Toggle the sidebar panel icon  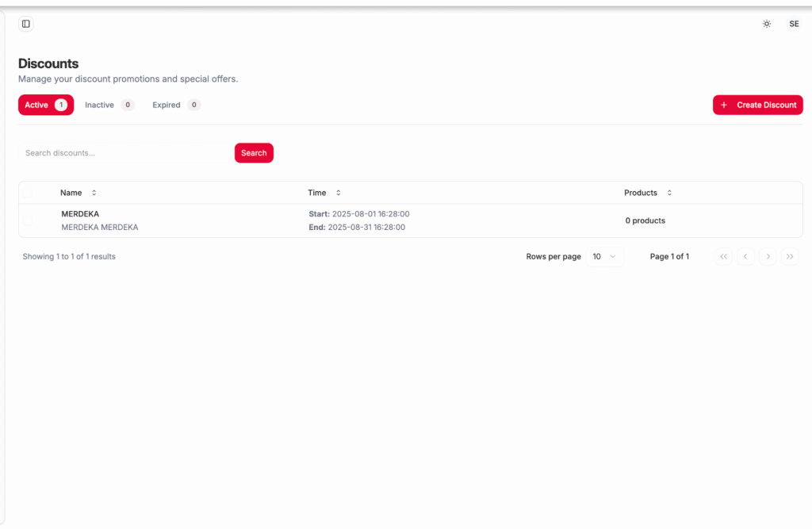[x=26, y=24]
